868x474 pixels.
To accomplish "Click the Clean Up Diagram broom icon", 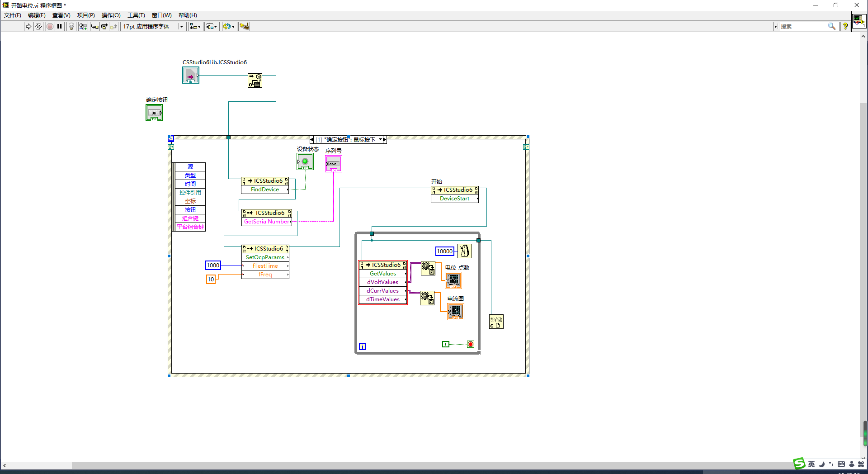I will (244, 27).
